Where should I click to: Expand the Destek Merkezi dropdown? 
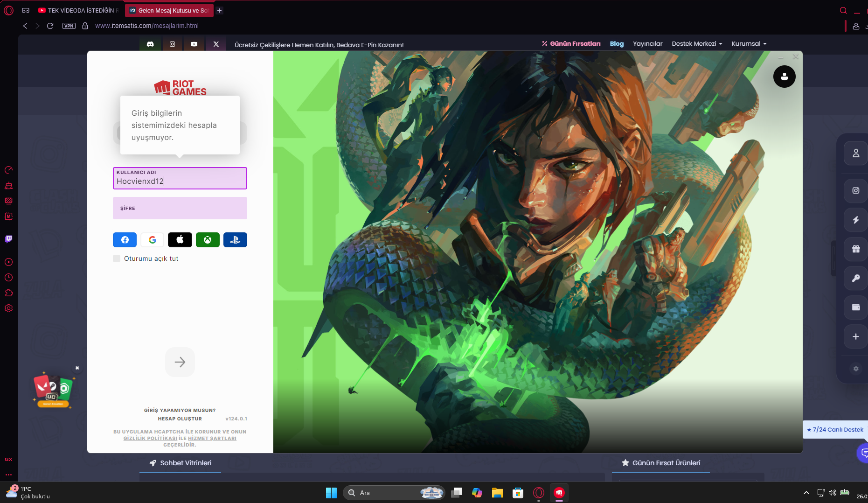pyautogui.click(x=697, y=43)
